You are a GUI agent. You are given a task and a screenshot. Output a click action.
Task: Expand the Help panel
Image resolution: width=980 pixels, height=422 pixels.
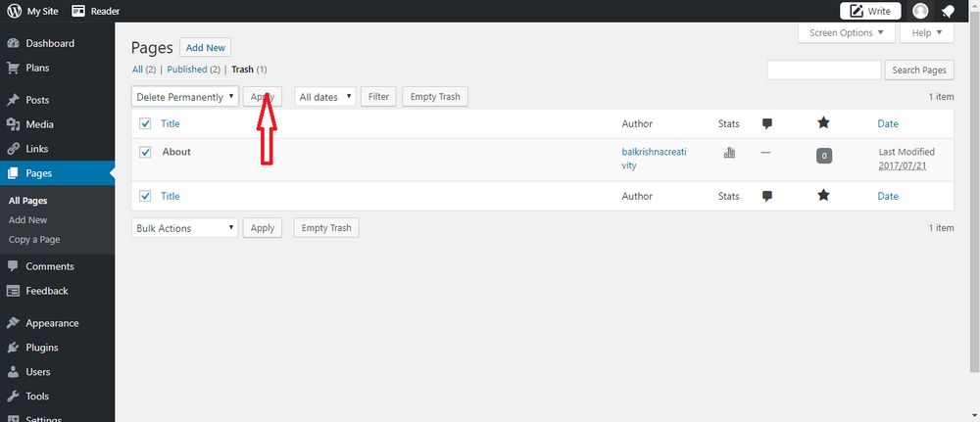927,32
